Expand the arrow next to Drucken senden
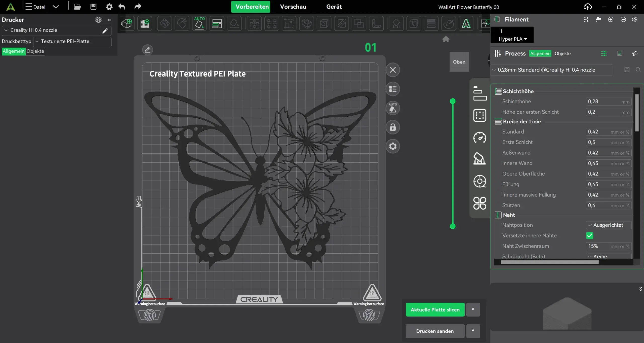644x343 pixels. (x=473, y=331)
